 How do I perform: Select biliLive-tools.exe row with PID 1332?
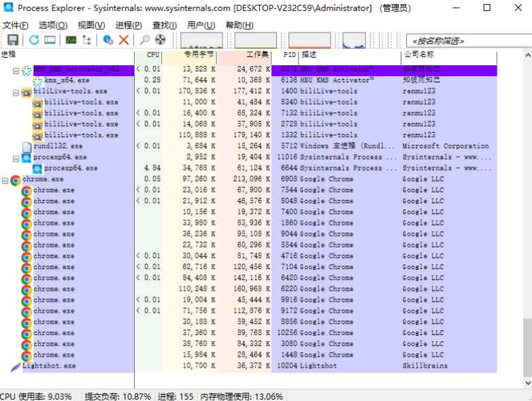(248, 135)
